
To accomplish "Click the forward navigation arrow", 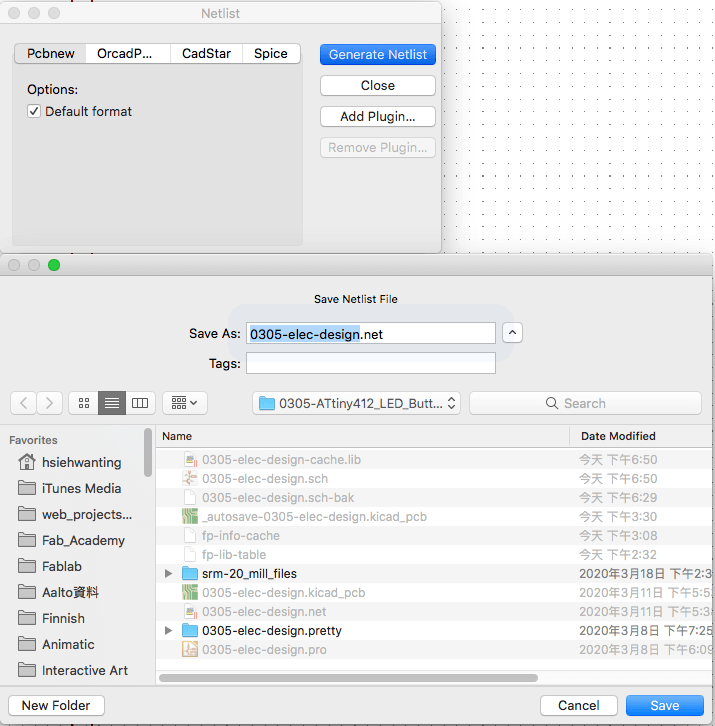I will point(50,403).
